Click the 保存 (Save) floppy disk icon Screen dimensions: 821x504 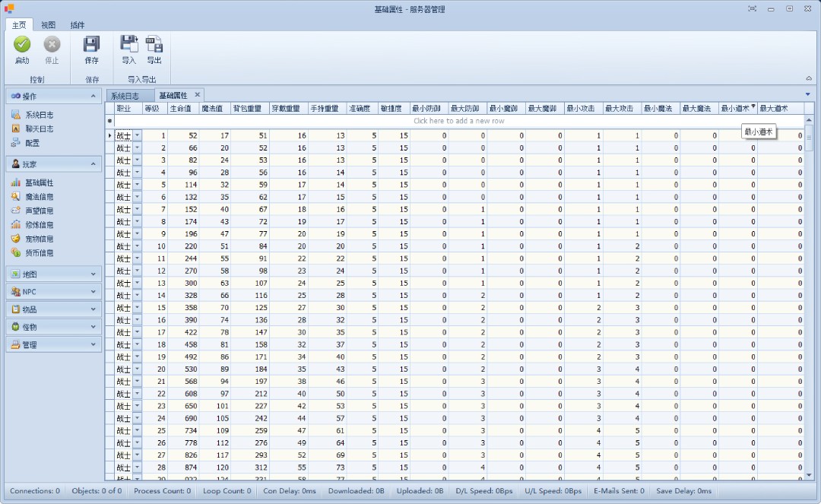tap(91, 45)
